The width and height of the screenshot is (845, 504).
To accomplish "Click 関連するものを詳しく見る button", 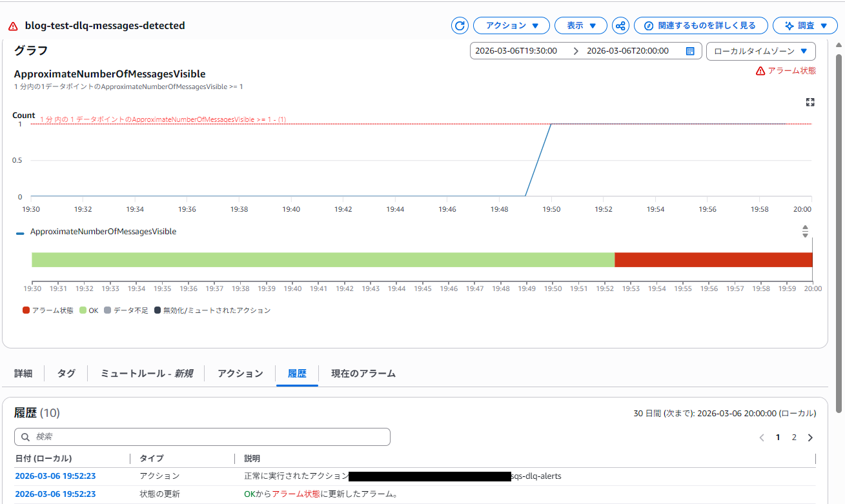I will point(700,26).
